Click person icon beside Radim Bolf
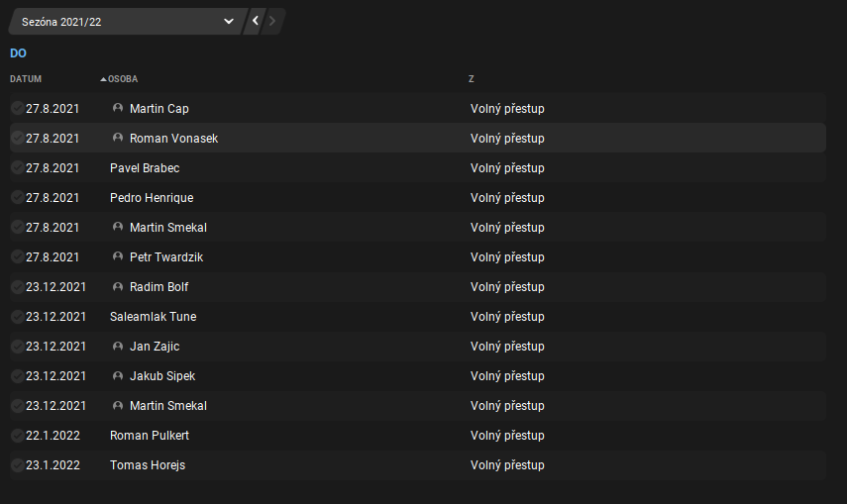 (x=118, y=286)
